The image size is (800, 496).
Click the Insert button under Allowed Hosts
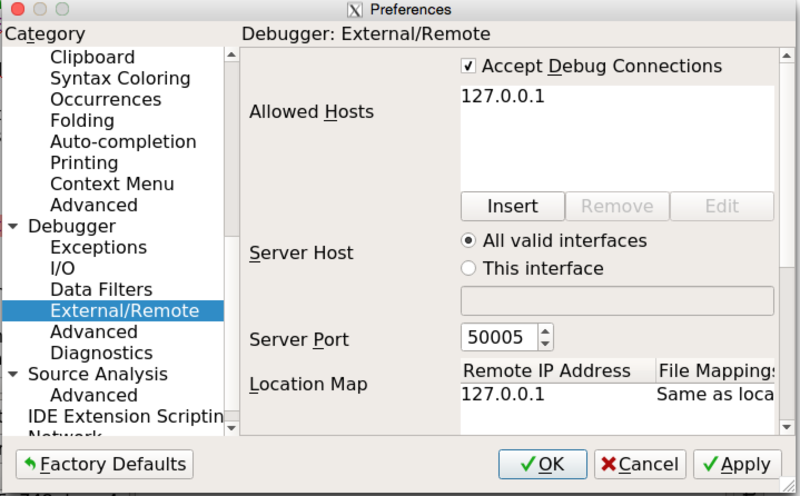(x=512, y=206)
